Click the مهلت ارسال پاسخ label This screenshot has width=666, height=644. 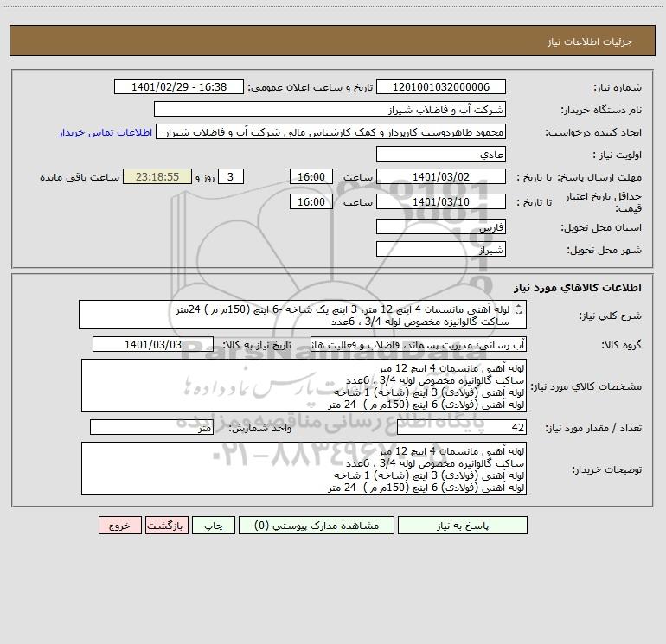[x=599, y=178]
